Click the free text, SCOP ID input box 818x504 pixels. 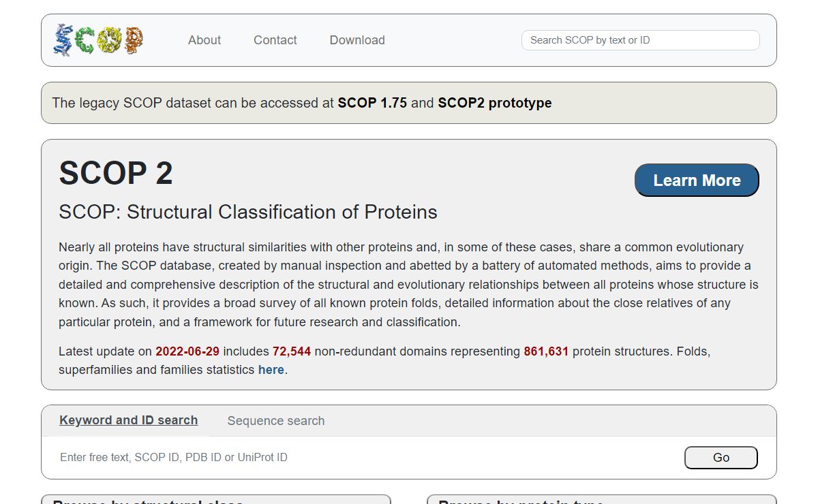coord(361,457)
